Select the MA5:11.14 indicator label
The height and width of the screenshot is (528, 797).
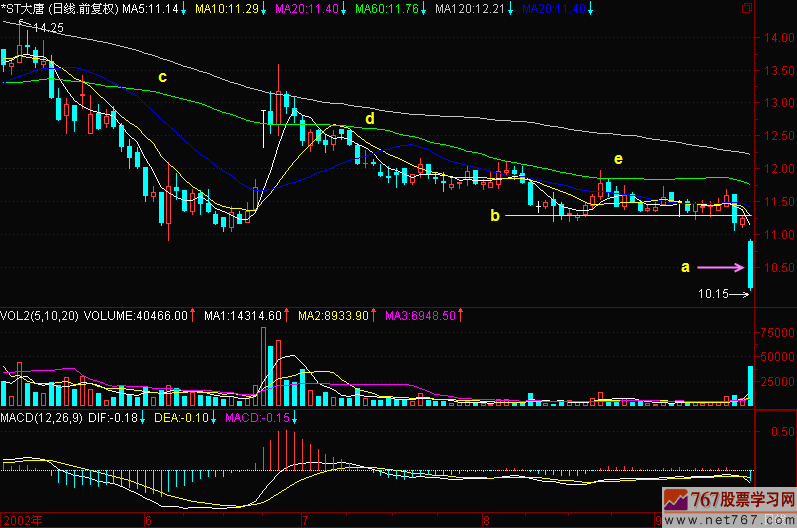click(151, 8)
